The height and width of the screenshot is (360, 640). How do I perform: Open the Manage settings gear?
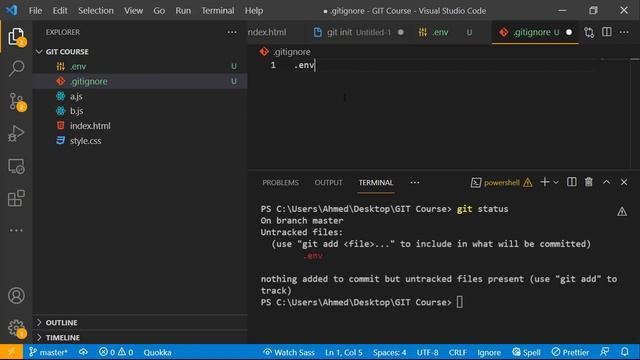(16, 328)
